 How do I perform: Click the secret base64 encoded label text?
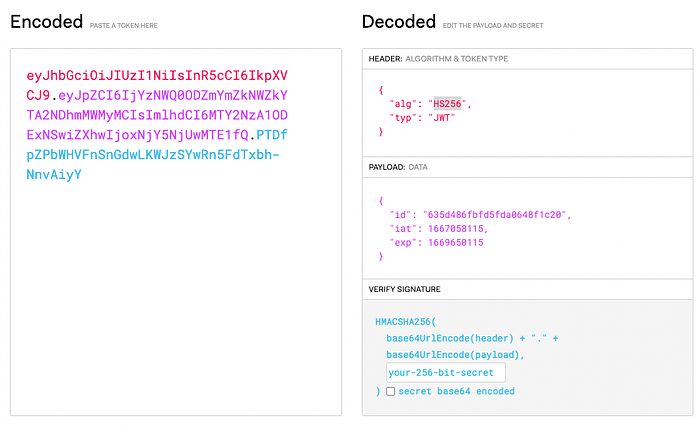(x=456, y=391)
